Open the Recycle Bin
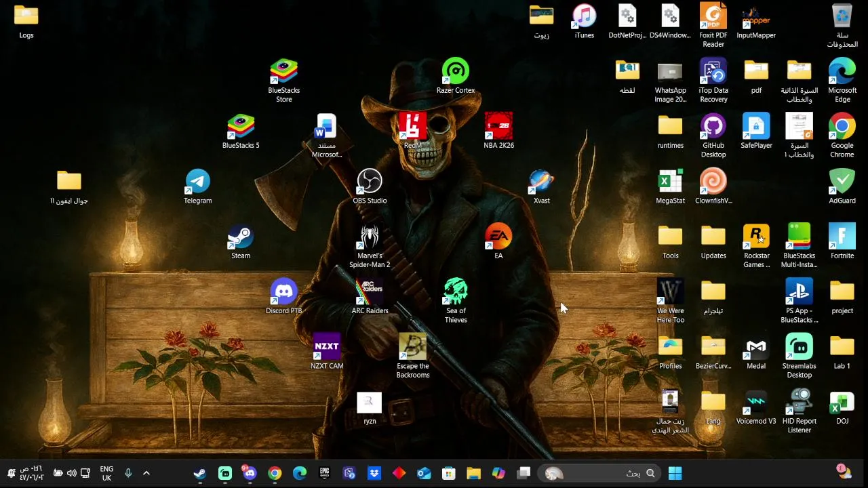 842,26
